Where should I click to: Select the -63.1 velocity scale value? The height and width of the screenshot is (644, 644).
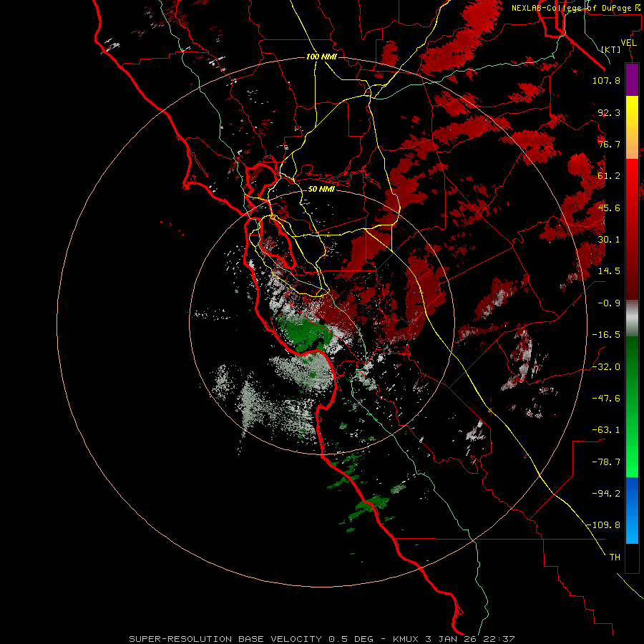tap(606, 430)
